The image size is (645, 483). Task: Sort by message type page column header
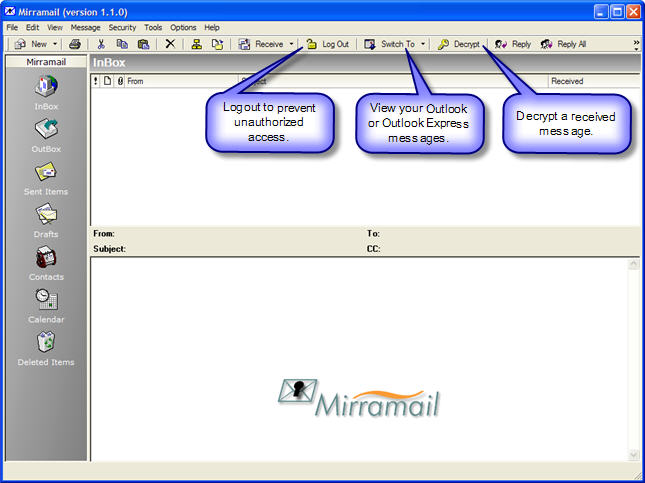[107, 81]
